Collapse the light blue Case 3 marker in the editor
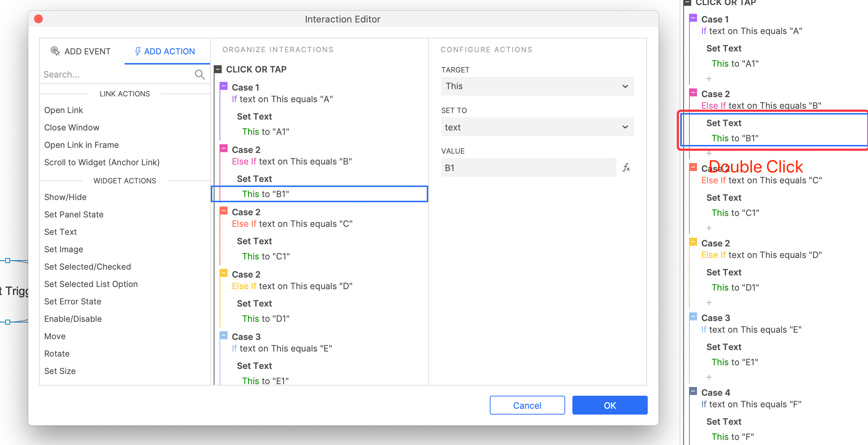868x445 pixels. point(224,336)
